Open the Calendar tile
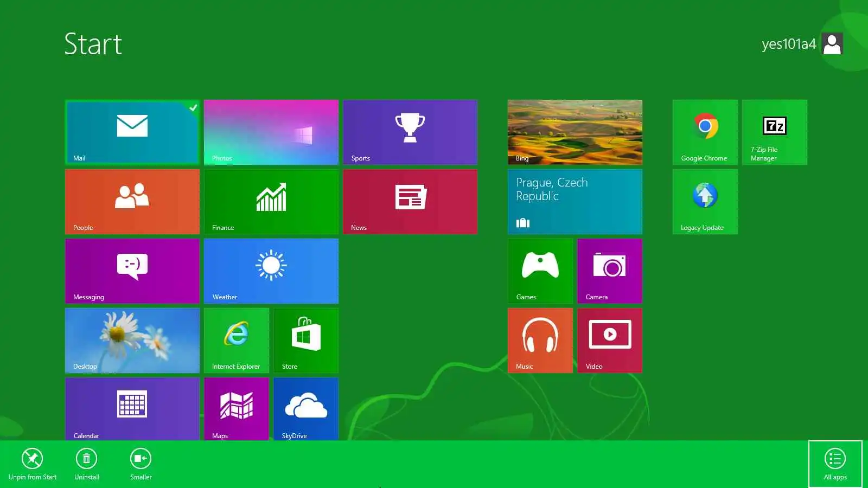Image resolution: width=868 pixels, height=488 pixels. pyautogui.click(x=132, y=409)
